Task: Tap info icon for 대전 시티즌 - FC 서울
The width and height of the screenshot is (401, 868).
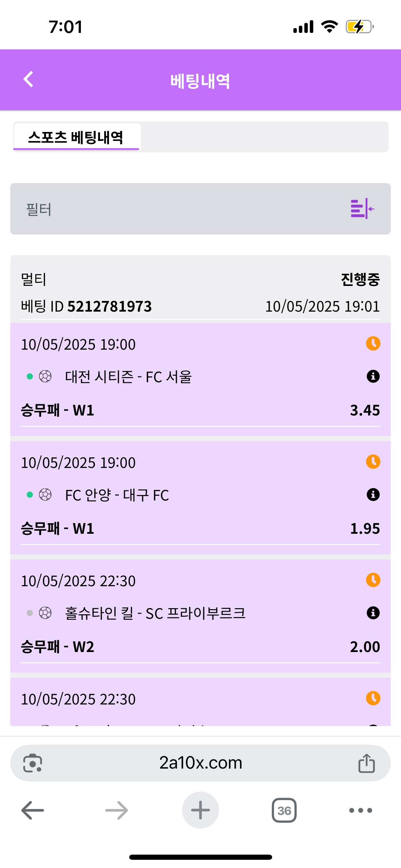Action: pos(373,376)
